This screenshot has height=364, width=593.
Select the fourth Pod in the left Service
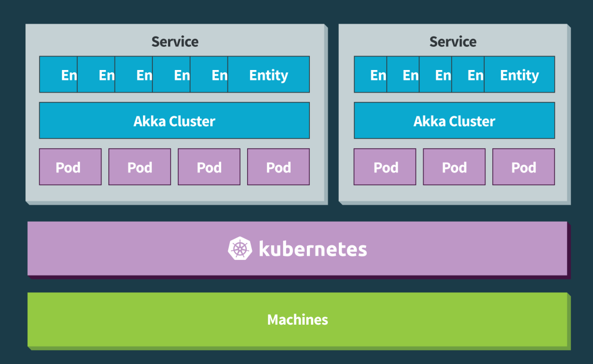point(279,167)
